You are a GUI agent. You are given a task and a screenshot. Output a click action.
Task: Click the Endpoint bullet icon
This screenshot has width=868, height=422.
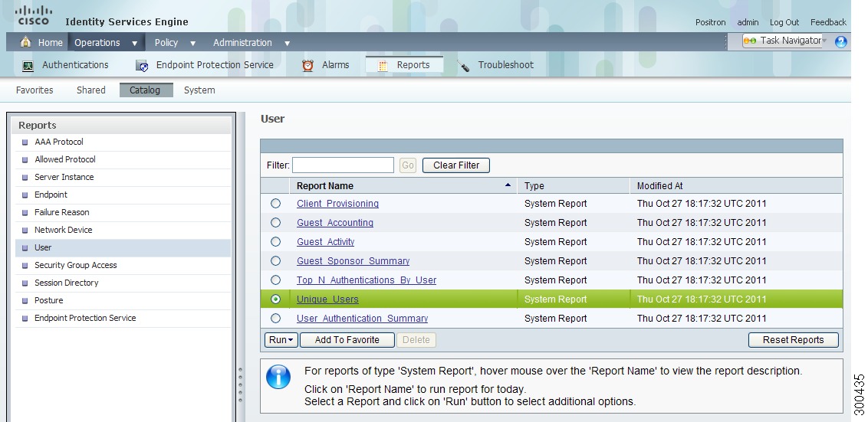point(25,195)
